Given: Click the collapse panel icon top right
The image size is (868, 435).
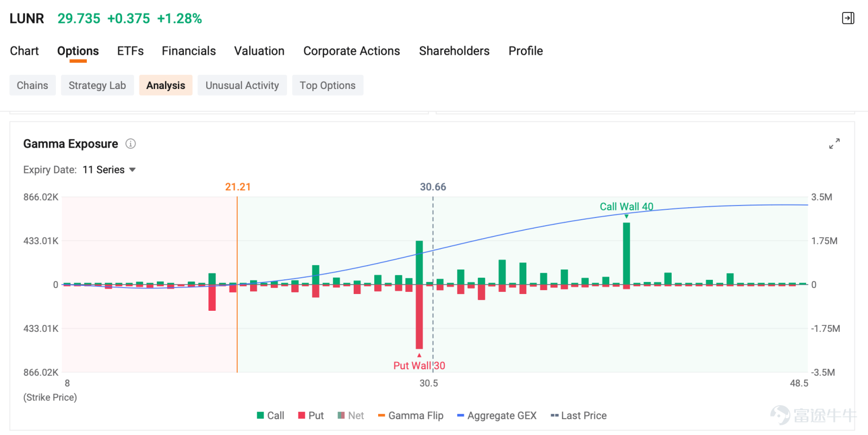Looking at the screenshot, I should click(848, 18).
